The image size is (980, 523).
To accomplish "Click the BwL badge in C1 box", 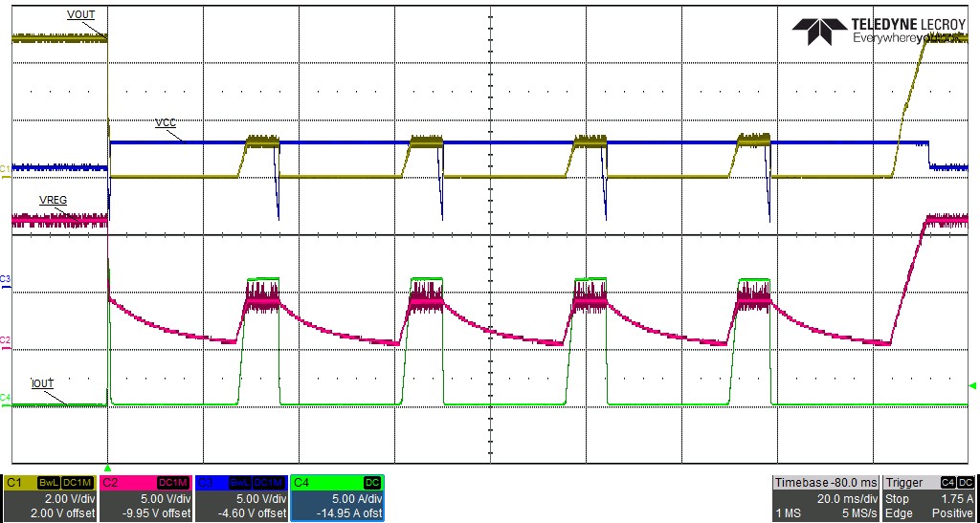I will point(48,483).
